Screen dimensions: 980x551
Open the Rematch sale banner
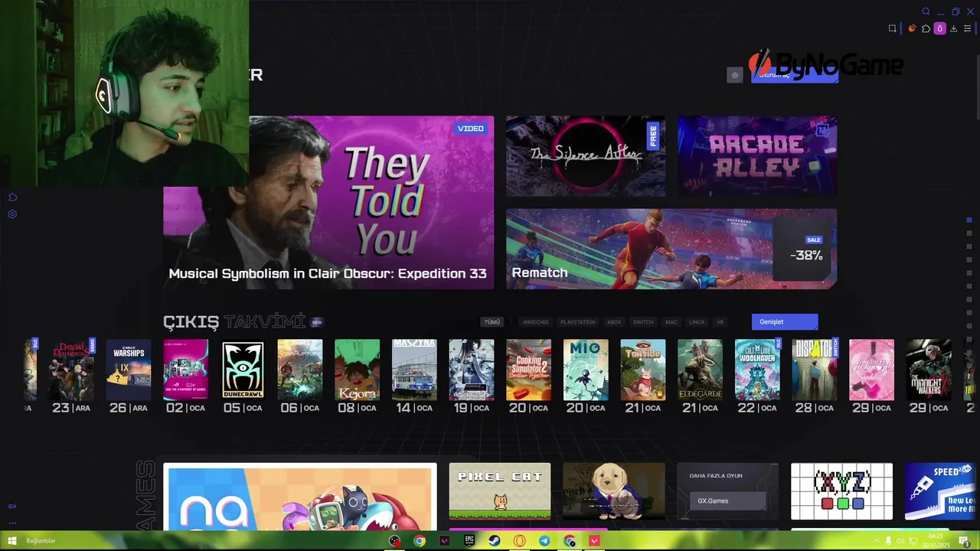coord(671,249)
